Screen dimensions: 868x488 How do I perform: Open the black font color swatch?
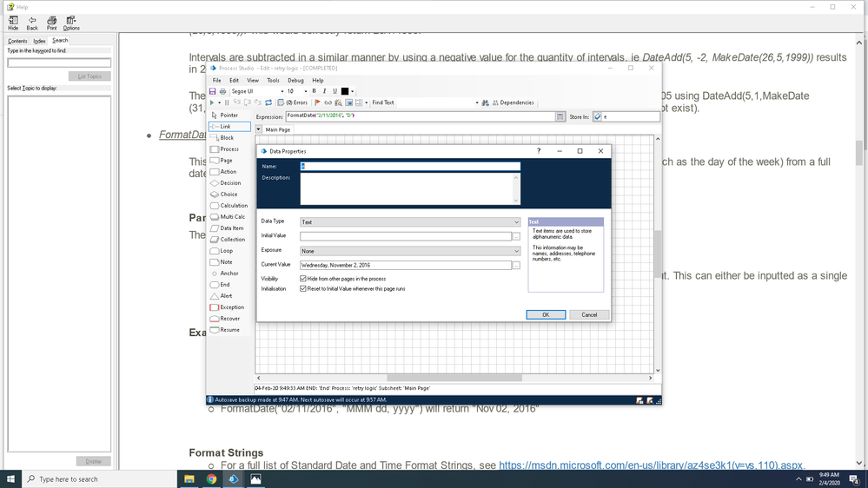[x=345, y=91]
